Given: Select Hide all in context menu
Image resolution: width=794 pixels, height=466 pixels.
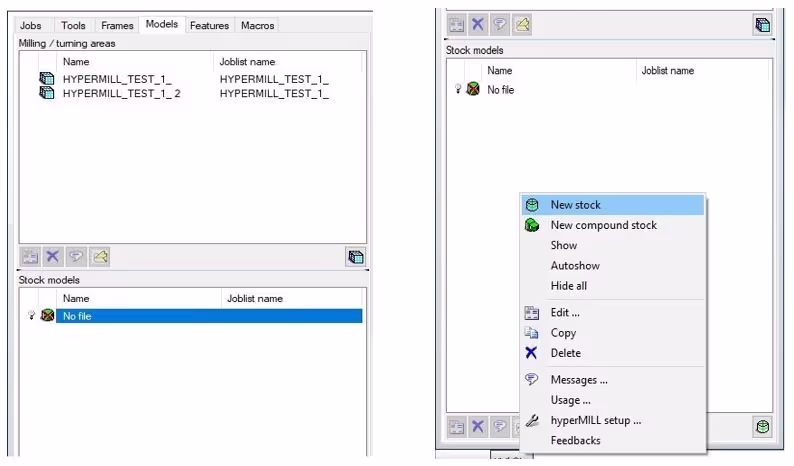Looking at the screenshot, I should point(613,286).
